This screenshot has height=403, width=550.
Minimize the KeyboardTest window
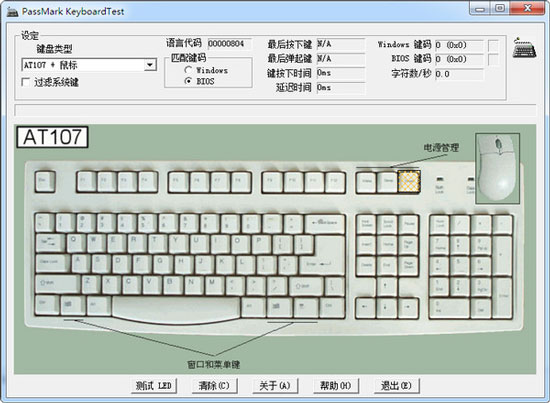click(479, 8)
